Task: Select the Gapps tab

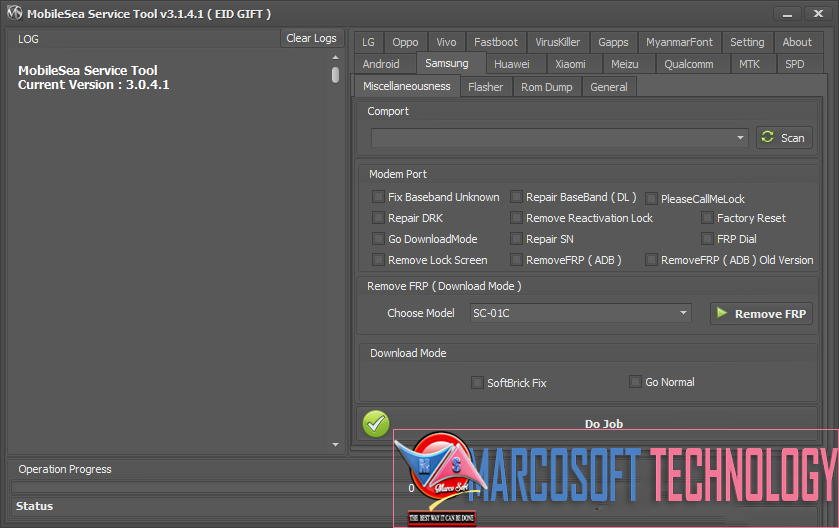Action: click(x=613, y=42)
